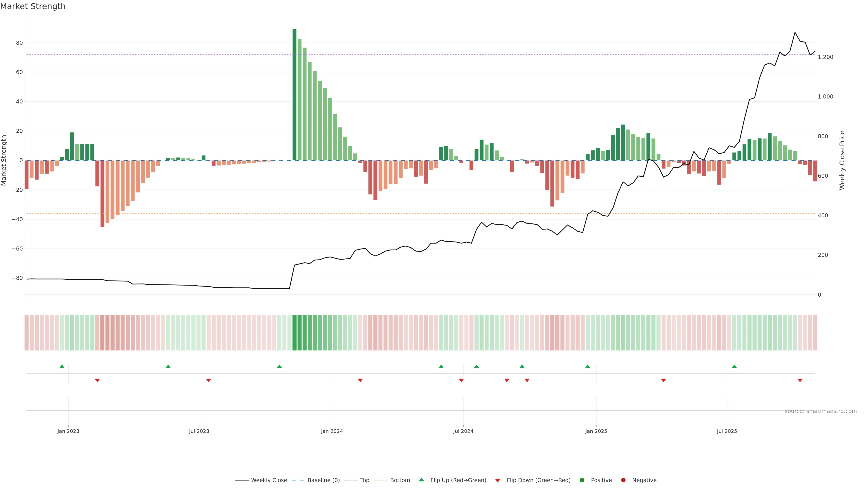This screenshot has width=868, height=488.
Task: Select the leftmost green Flip Up triangle marker
Action: pos(62,366)
